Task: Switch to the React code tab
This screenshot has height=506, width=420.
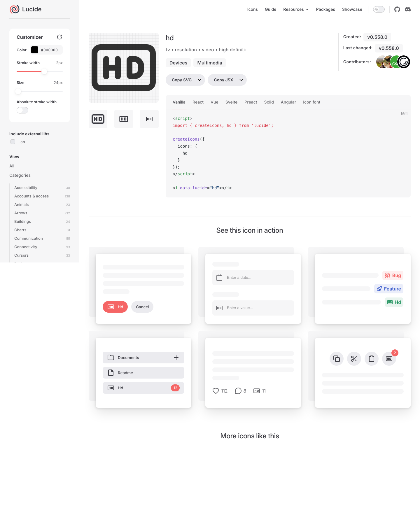Action: pos(198,102)
